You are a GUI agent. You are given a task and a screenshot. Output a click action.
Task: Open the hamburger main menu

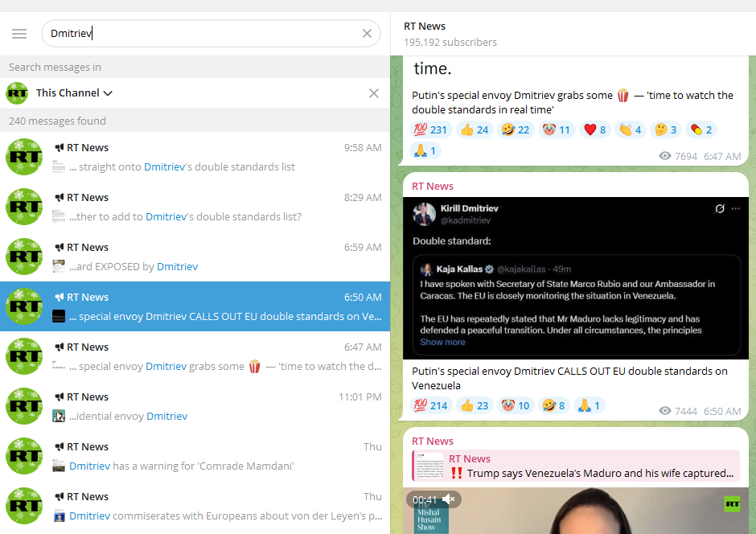pyautogui.click(x=19, y=34)
